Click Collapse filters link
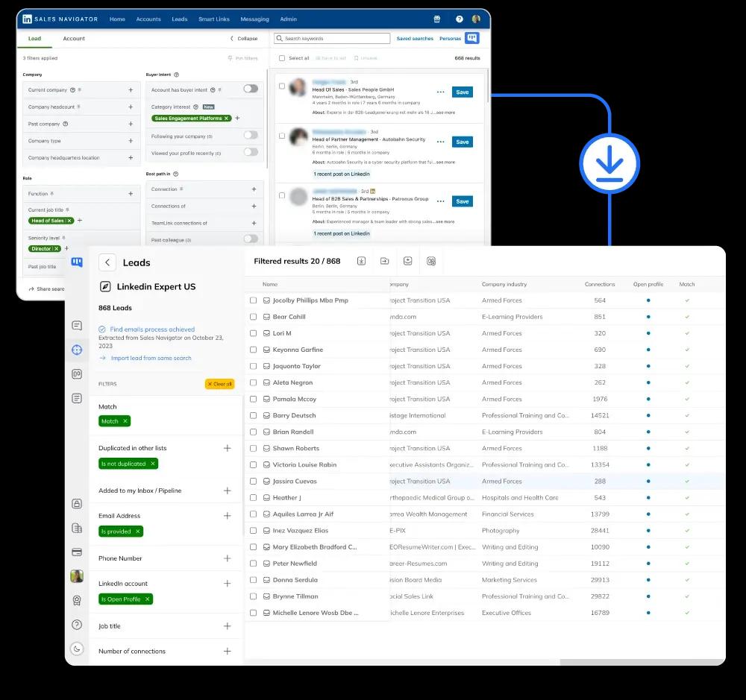The image size is (746, 700). (244, 39)
